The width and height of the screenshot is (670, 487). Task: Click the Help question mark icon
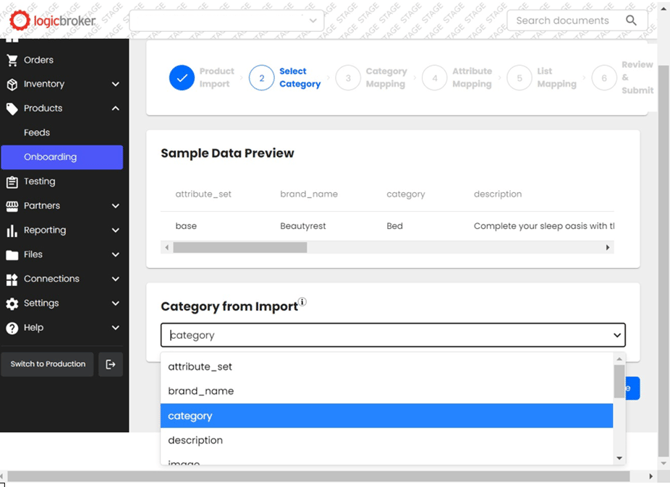(12, 328)
